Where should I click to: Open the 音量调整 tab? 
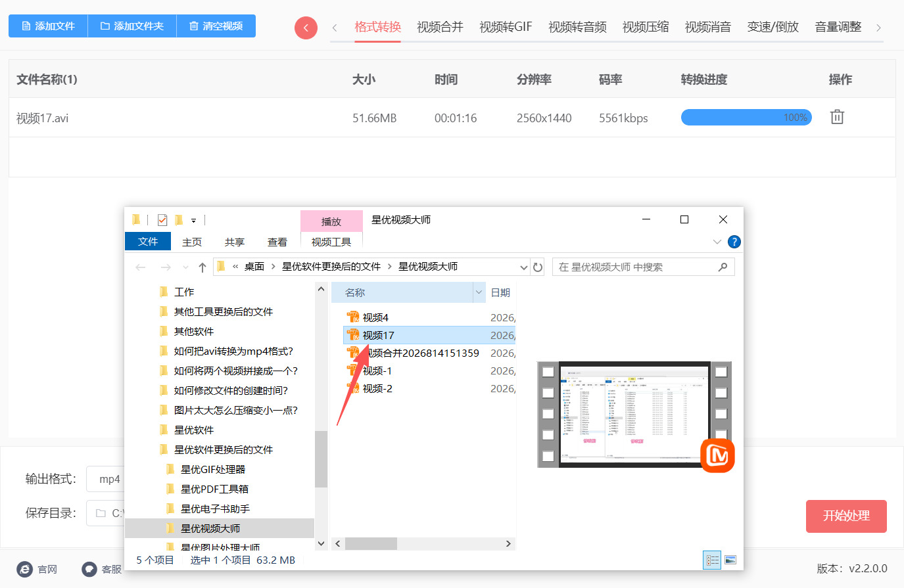[x=838, y=27]
